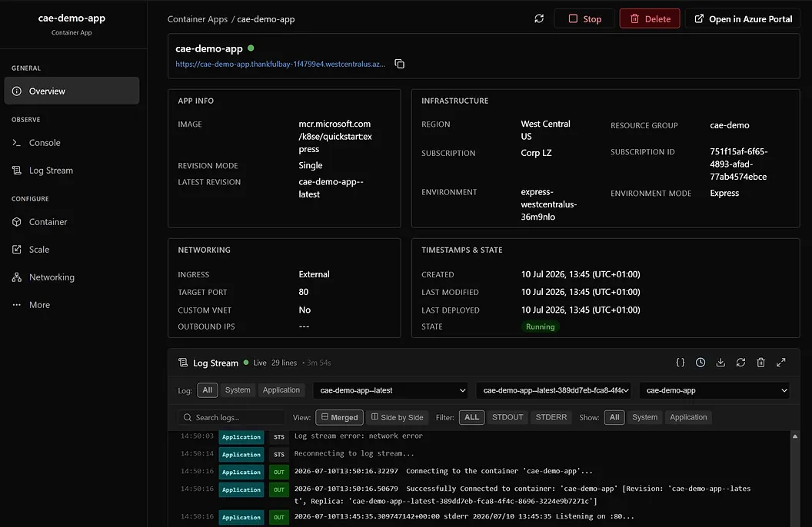Select Overview in the sidebar

tap(72, 91)
